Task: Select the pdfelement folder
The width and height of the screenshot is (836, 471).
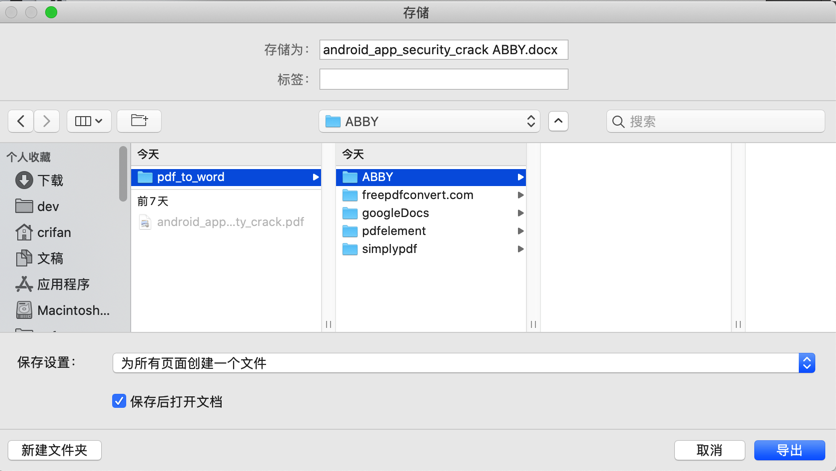Action: pyautogui.click(x=431, y=231)
